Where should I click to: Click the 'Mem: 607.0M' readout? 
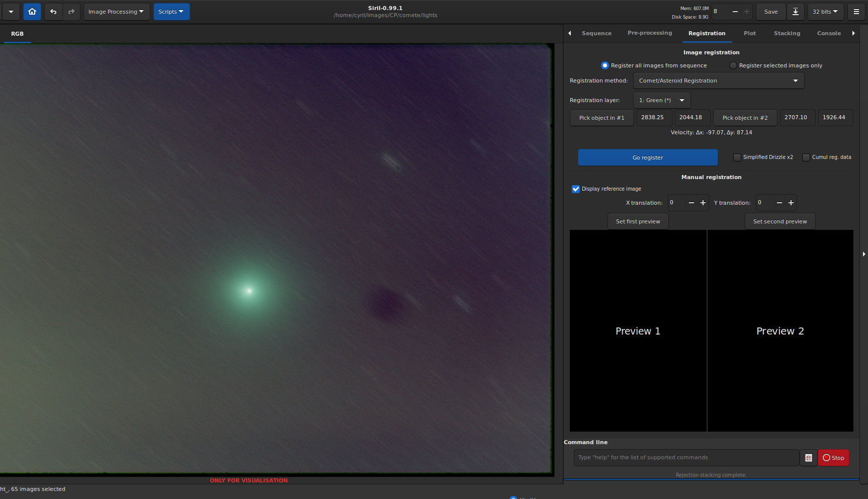[x=695, y=9]
